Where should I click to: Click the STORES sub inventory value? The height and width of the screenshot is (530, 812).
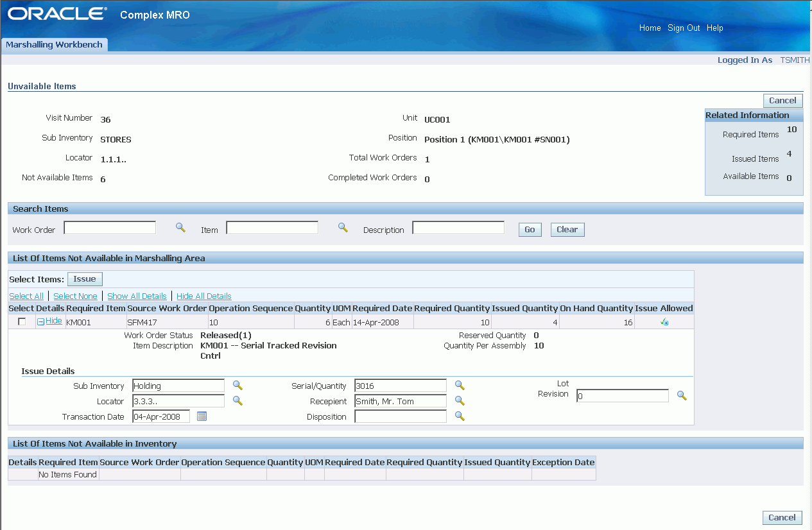(116, 139)
